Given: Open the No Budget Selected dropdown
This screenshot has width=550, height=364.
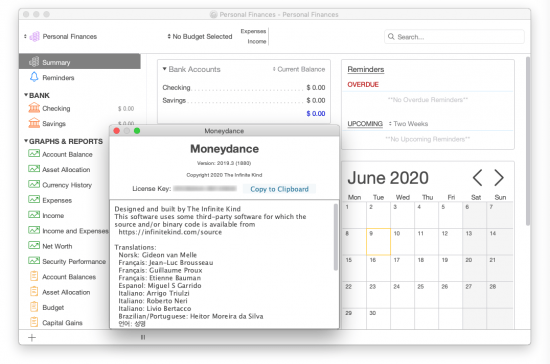Looking at the screenshot, I should [x=200, y=36].
